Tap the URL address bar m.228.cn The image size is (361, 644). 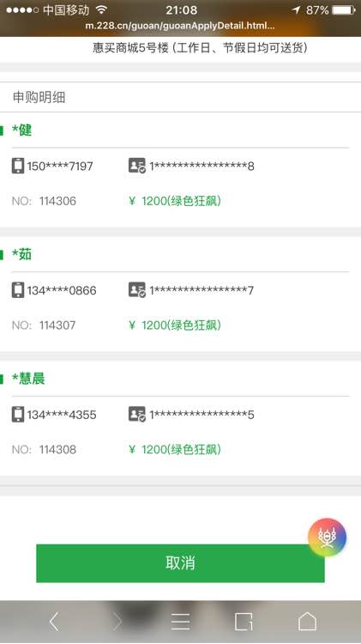180,26
